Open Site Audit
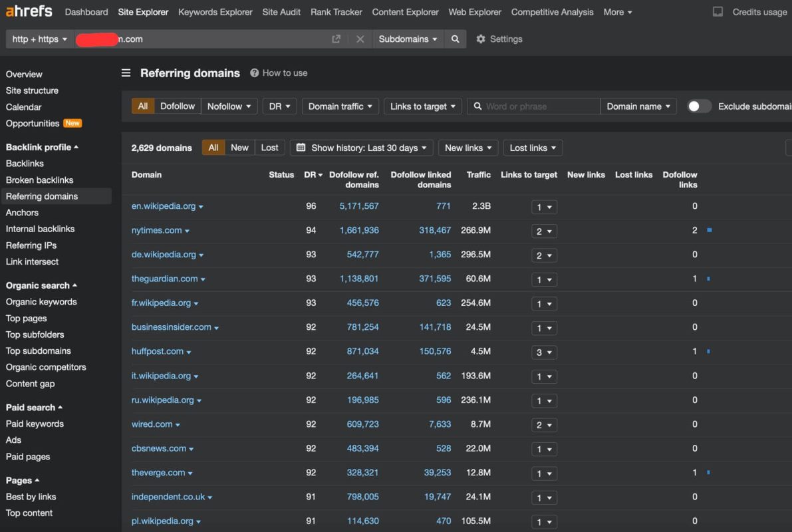The height and width of the screenshot is (532, 792). (x=281, y=11)
